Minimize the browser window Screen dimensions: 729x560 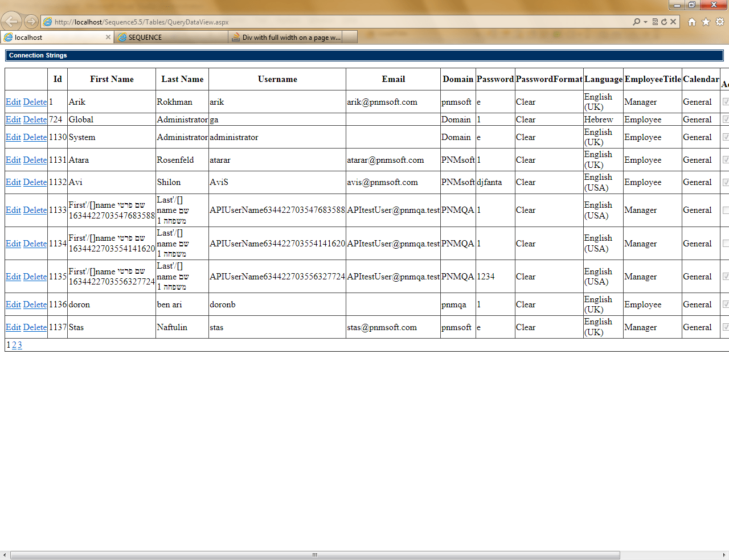(677, 5)
